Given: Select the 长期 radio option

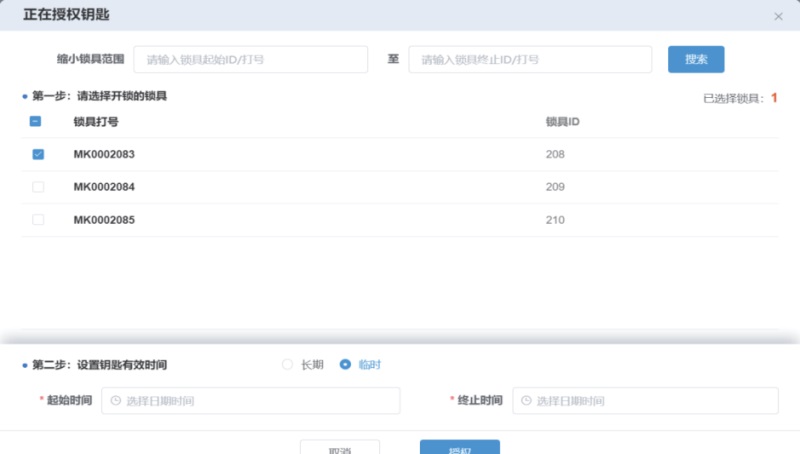Looking at the screenshot, I should [288, 365].
